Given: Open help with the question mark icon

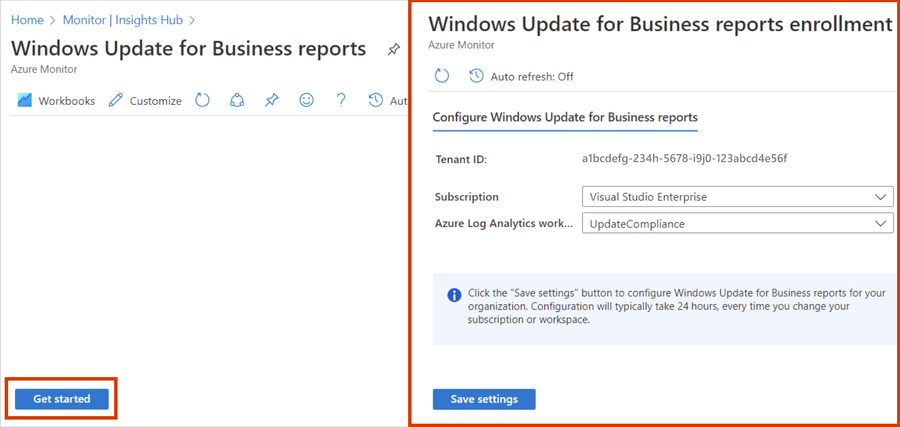Looking at the screenshot, I should (x=341, y=100).
